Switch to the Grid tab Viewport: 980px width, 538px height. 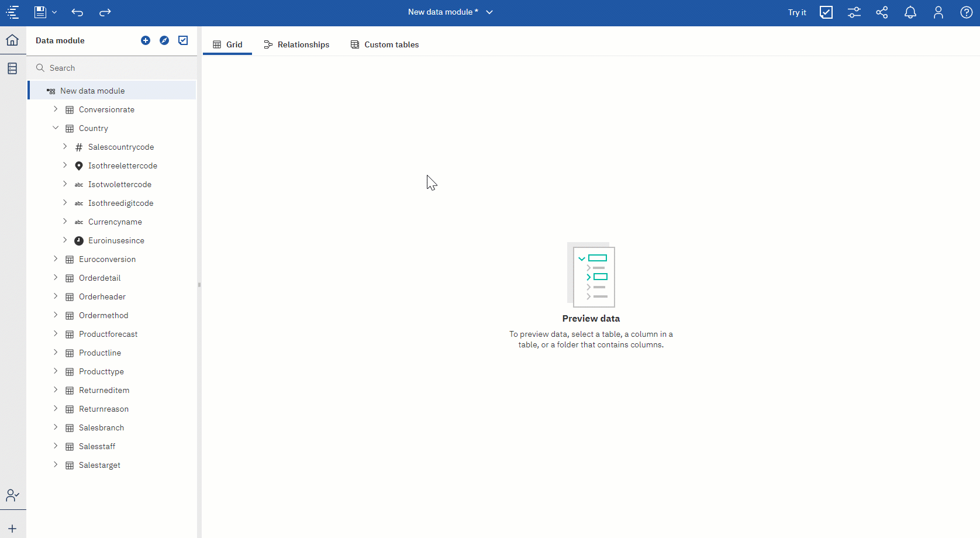pyautogui.click(x=227, y=44)
